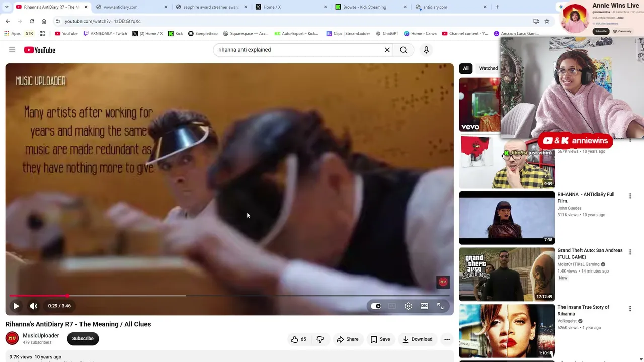Toggle subtitles/closed captions in the player

pyautogui.click(x=392, y=306)
